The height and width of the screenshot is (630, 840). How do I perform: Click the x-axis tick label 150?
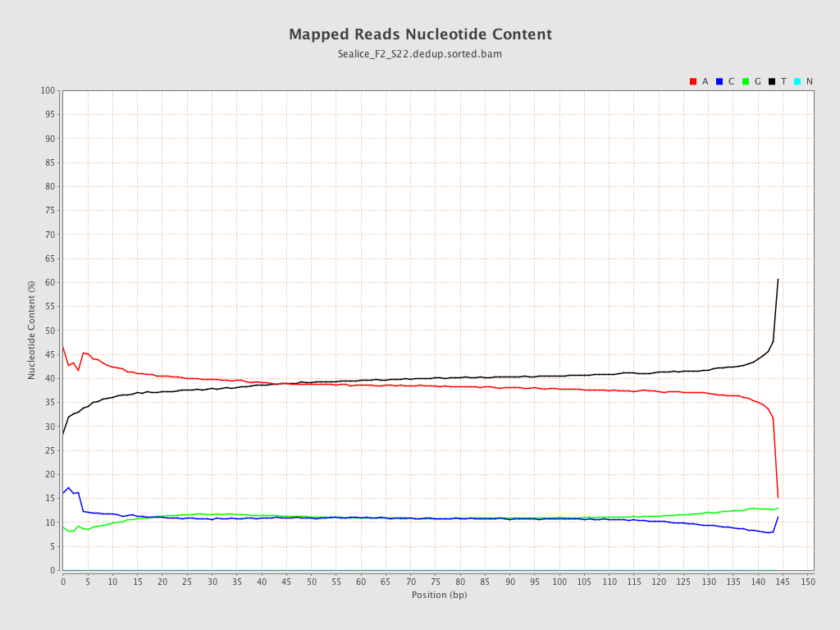pyautogui.click(x=807, y=582)
